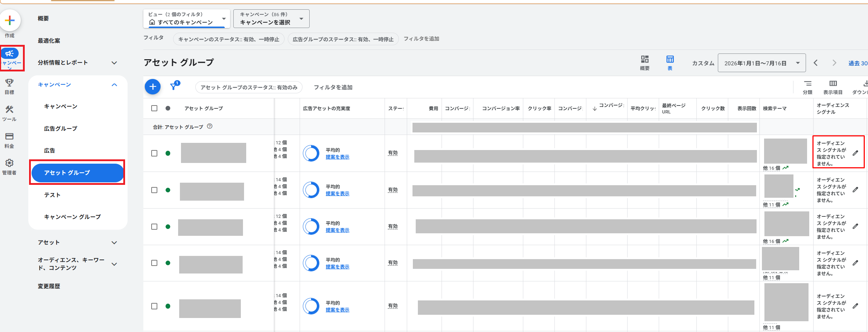Click 提案を表示 link in second row
Image resolution: width=868 pixels, height=332 pixels.
(x=337, y=193)
